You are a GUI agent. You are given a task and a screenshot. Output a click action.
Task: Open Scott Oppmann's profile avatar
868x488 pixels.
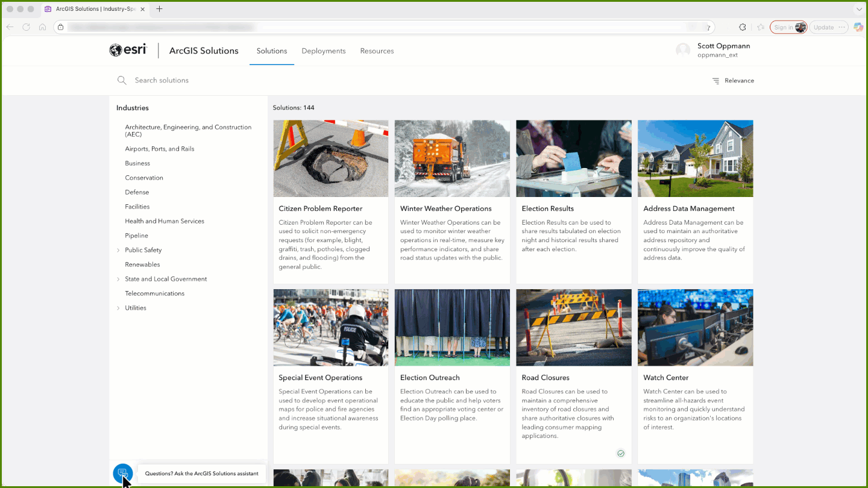(683, 51)
